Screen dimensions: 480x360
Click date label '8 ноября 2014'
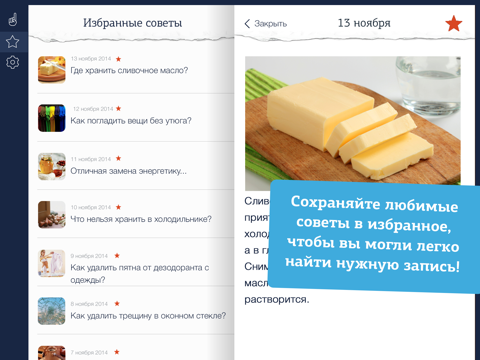click(x=89, y=304)
